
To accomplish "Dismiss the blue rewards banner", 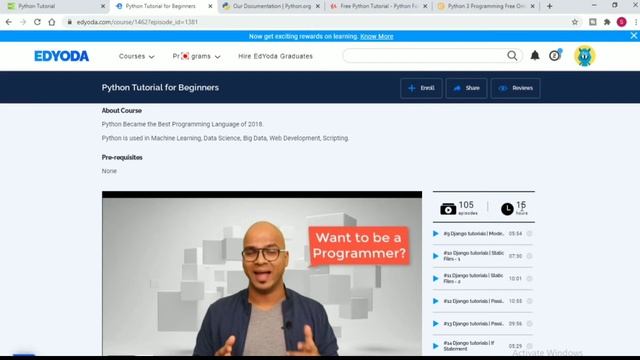I will pos(633,36).
